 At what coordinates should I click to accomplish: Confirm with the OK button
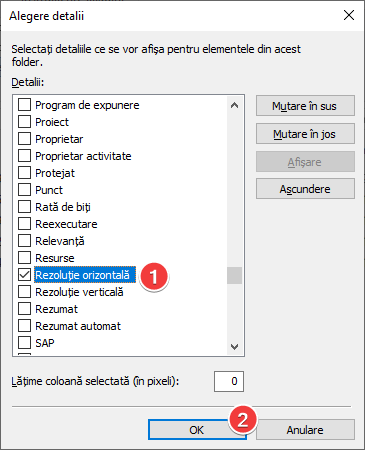pyautogui.click(x=197, y=430)
